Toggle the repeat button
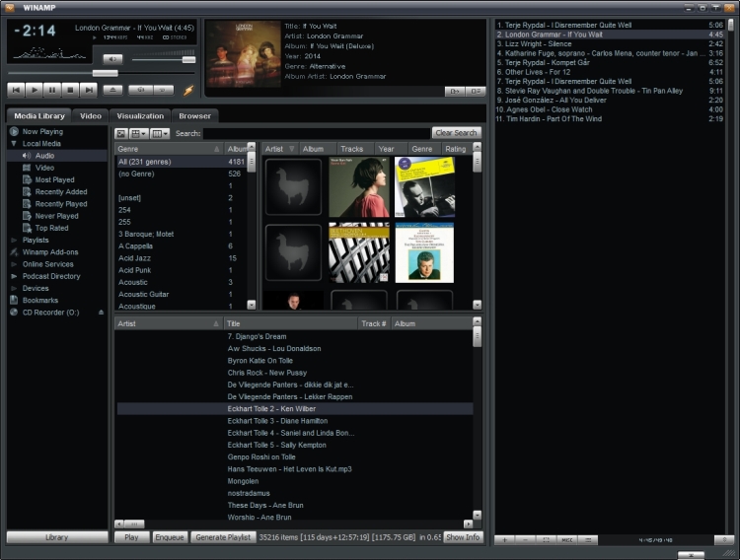740x560 pixels. click(163, 90)
